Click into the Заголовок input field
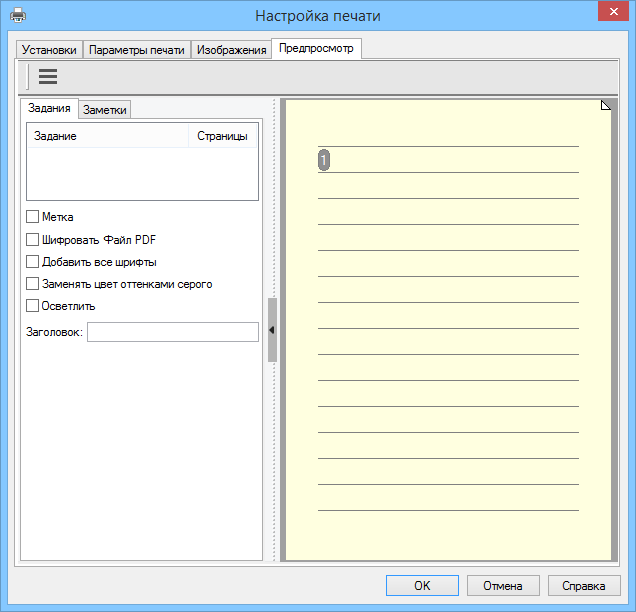Viewport: 636px width, 612px height. (173, 332)
